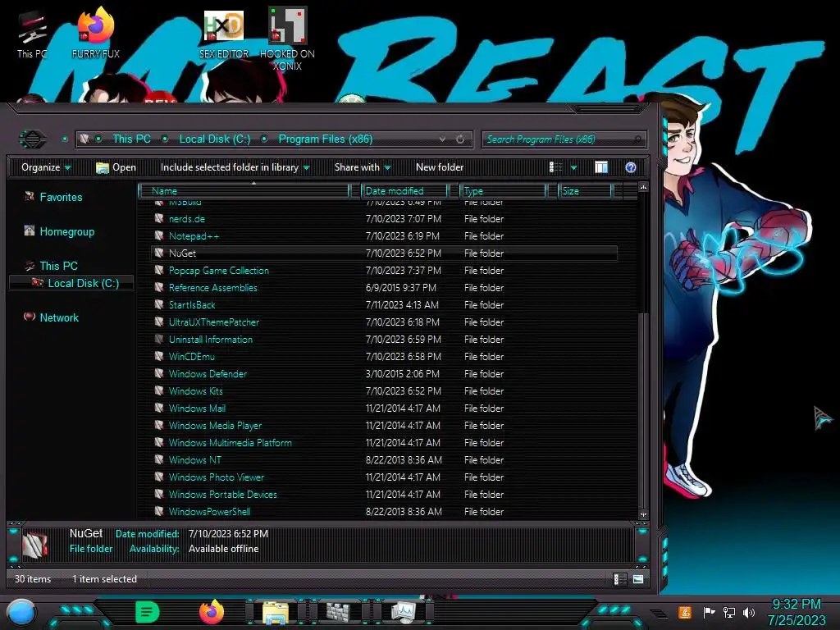Open Include selected folder in library menu
Viewport: 840px width, 630px height.
tap(235, 167)
